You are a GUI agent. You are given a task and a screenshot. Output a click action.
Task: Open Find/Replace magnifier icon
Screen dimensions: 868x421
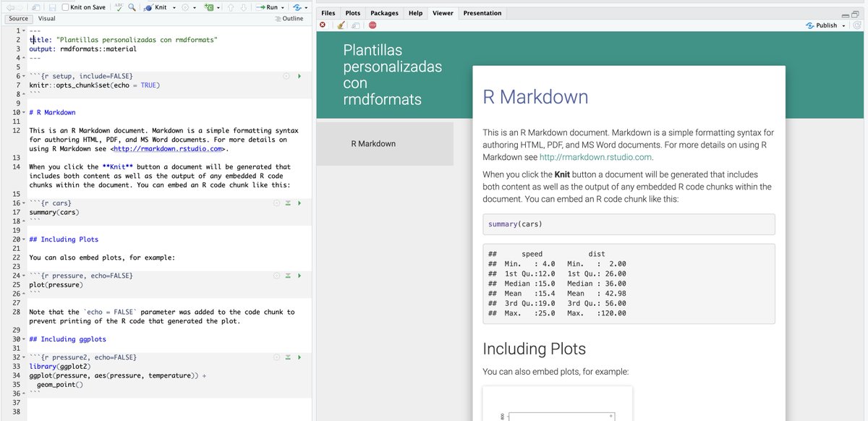(132, 7)
